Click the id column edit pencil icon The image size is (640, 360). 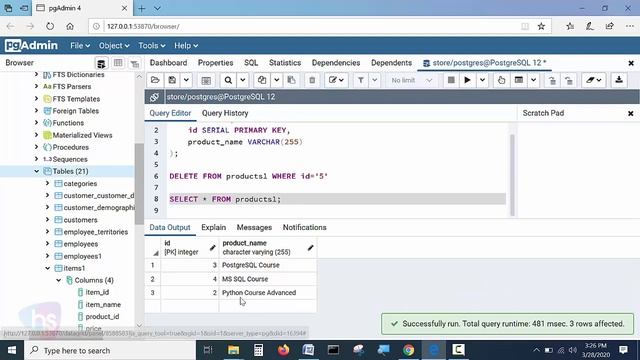[213, 247]
